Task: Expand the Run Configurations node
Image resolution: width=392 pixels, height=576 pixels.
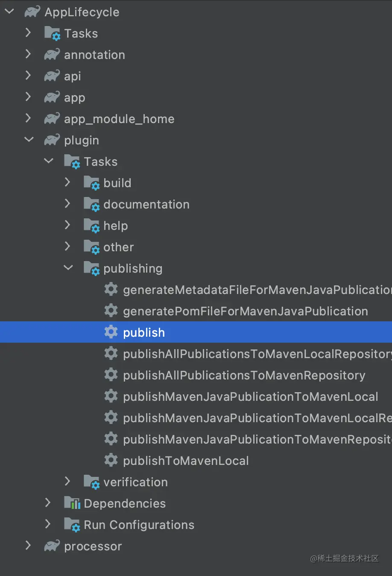Action: tap(48, 524)
